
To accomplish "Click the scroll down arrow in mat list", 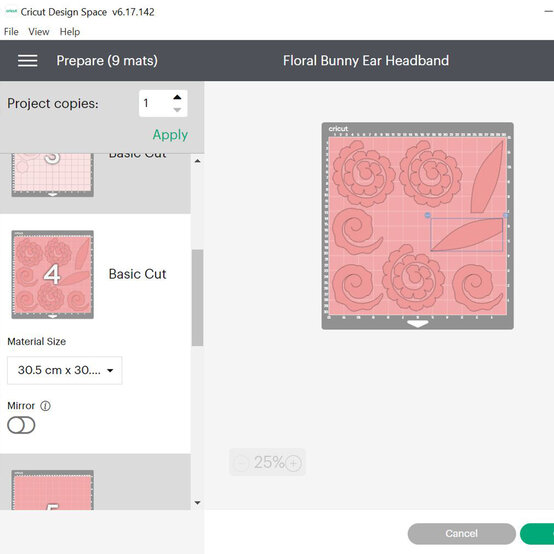I will point(198,502).
